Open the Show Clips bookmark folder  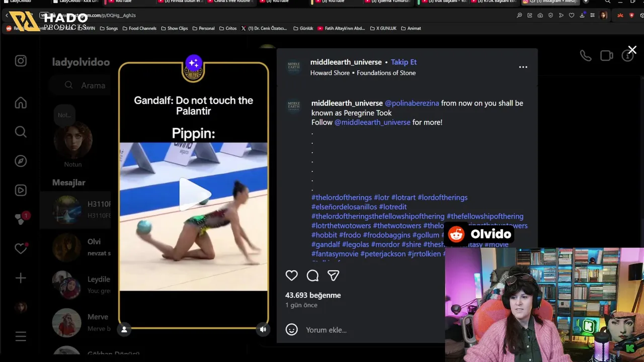(174, 28)
